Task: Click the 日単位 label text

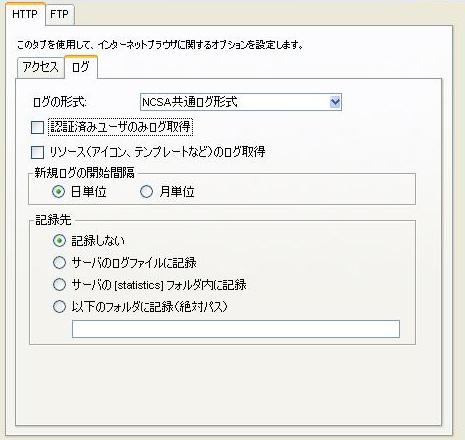Action: point(89,192)
